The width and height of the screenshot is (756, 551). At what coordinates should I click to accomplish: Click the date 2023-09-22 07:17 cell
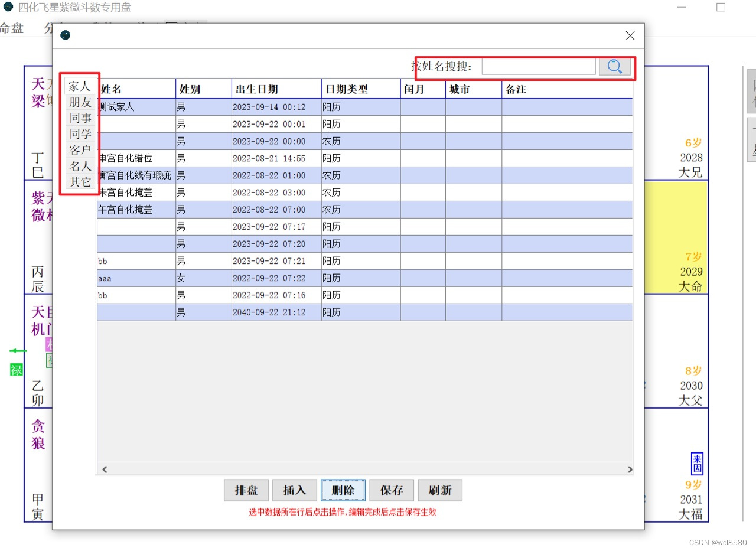pyautogui.click(x=277, y=227)
